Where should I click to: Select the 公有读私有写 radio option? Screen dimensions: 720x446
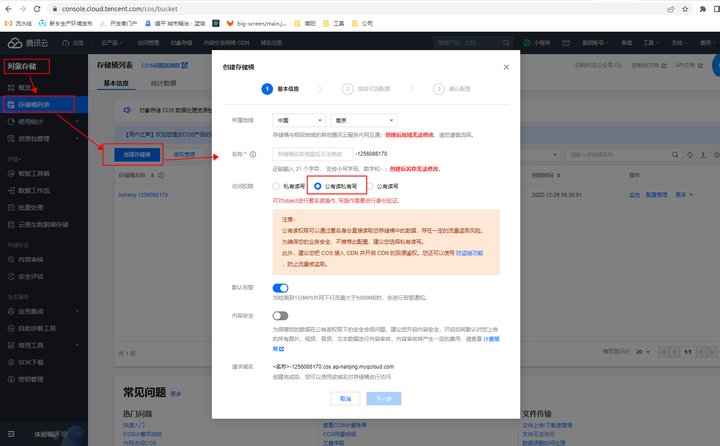pos(317,186)
